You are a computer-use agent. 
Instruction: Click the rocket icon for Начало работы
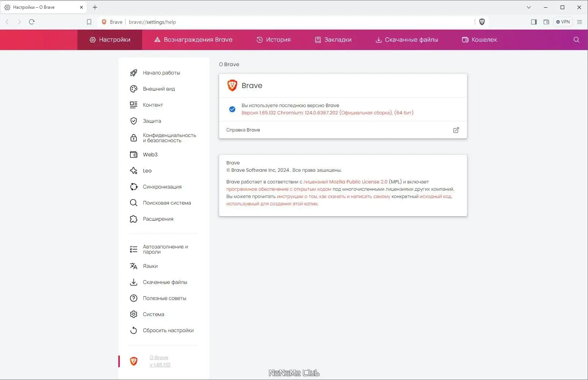[134, 73]
